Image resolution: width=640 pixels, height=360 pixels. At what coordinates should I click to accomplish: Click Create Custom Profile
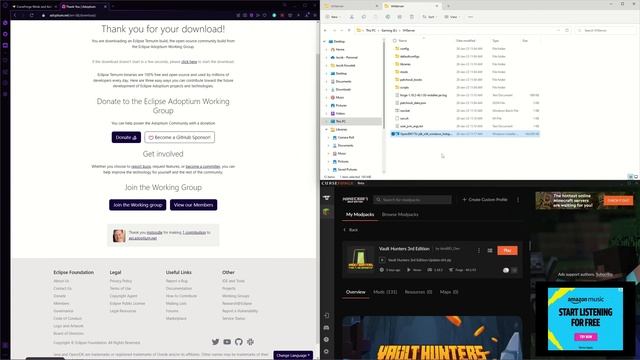pyautogui.click(x=485, y=200)
